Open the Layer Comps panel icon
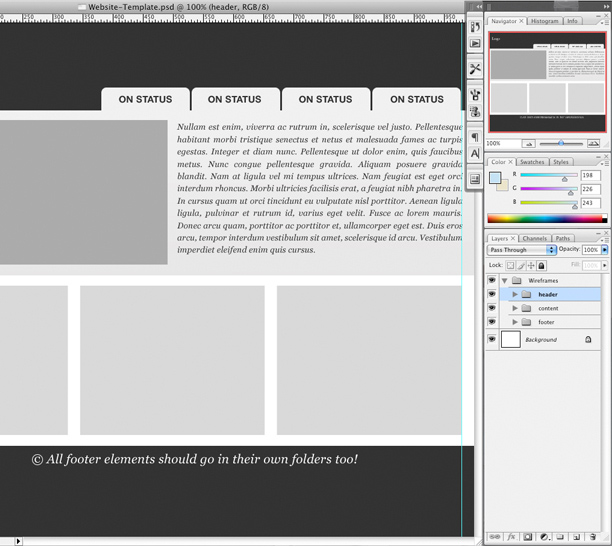612x547 pixels. coord(475,179)
